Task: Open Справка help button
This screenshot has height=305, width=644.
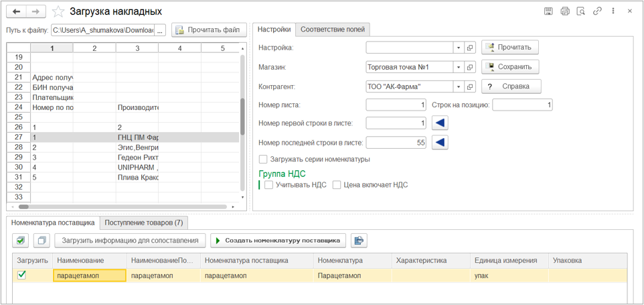Action: click(x=511, y=86)
